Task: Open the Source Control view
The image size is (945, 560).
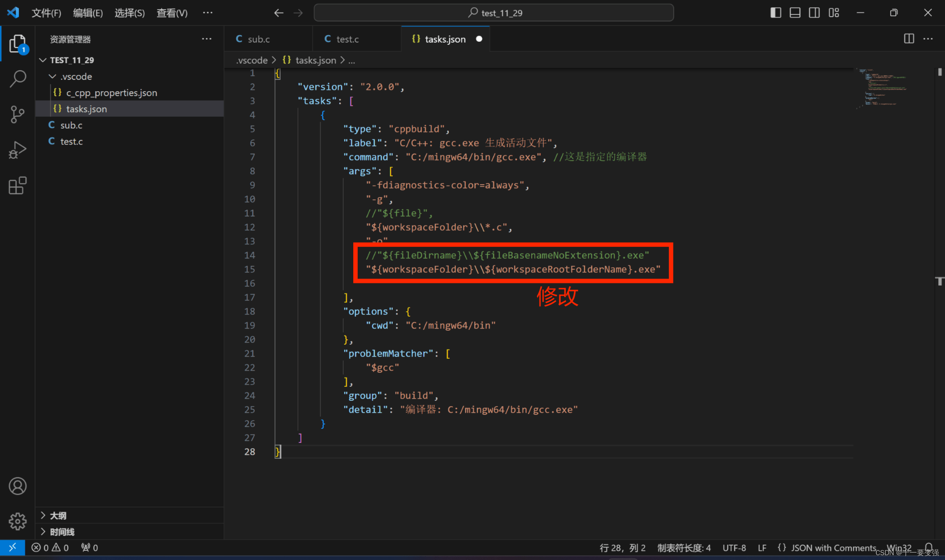Action: (17, 114)
